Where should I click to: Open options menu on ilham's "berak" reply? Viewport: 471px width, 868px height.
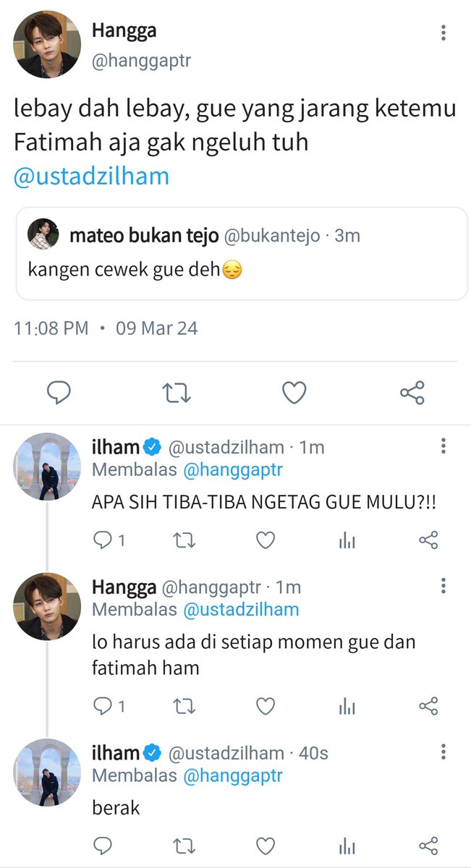pyautogui.click(x=444, y=751)
